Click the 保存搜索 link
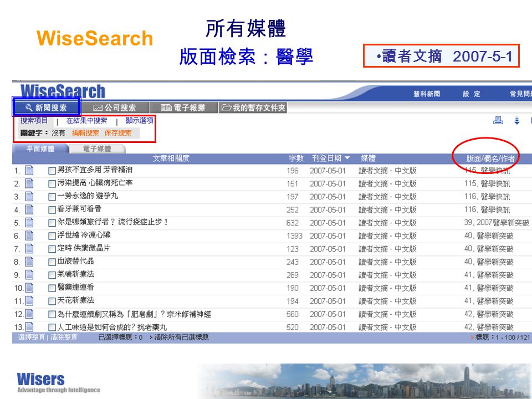This screenshot has width=532, height=399. 117,133
